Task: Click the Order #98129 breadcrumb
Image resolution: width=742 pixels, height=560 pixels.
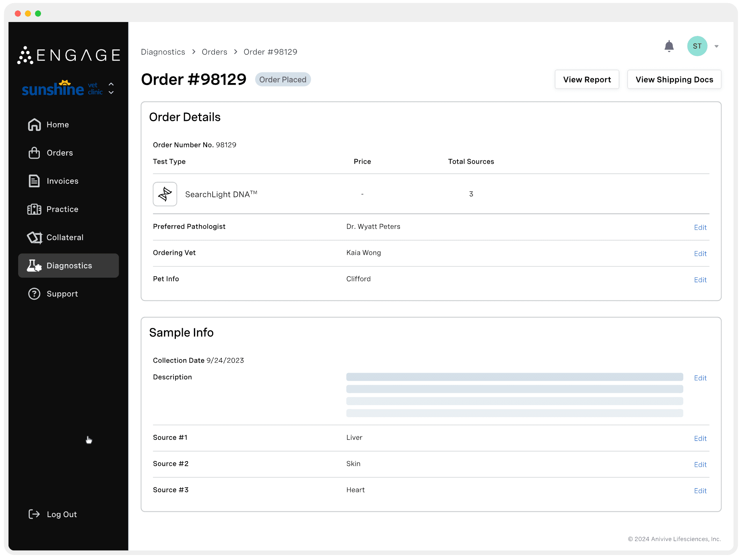Action: (x=271, y=52)
